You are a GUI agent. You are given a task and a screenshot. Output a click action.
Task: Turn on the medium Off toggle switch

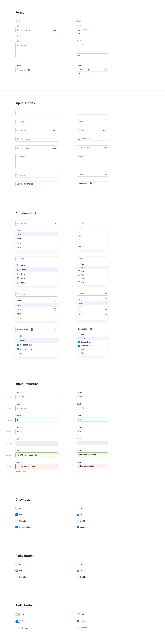tap(18, 614)
